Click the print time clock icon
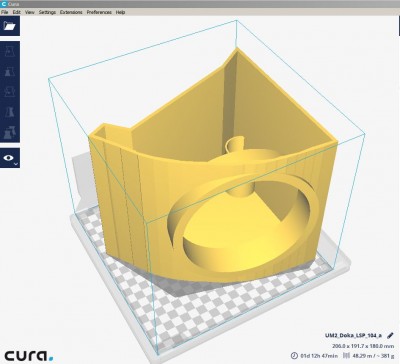 294,355
